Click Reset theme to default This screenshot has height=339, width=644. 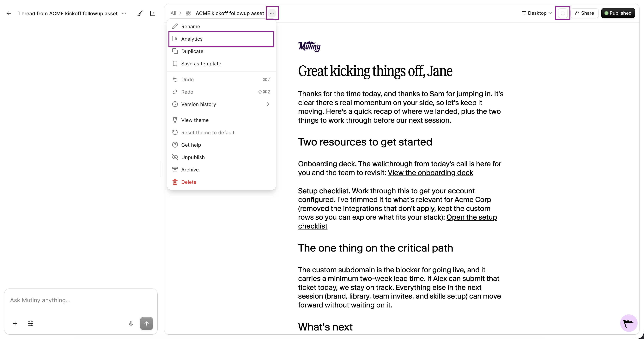pyautogui.click(x=222, y=132)
